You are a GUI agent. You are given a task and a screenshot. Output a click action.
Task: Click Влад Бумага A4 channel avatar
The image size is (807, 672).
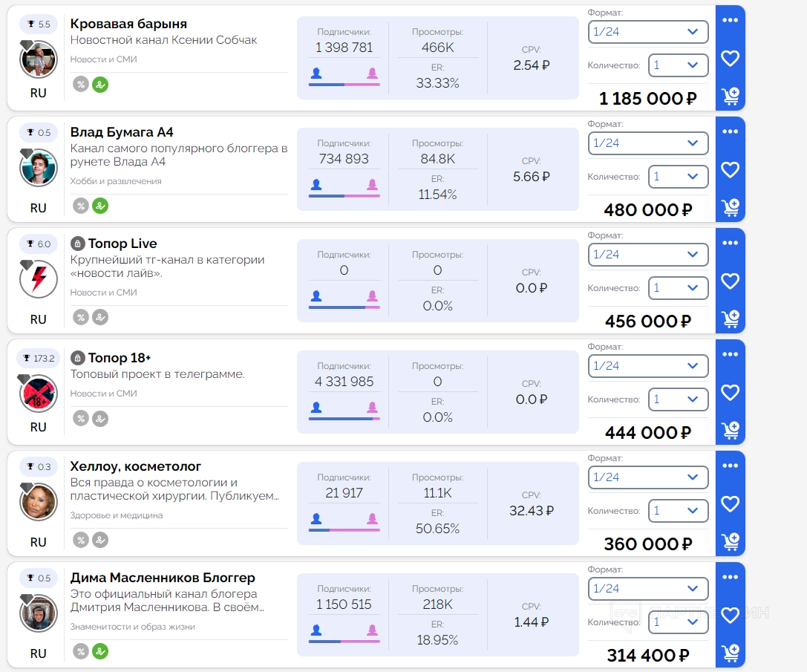click(x=39, y=169)
